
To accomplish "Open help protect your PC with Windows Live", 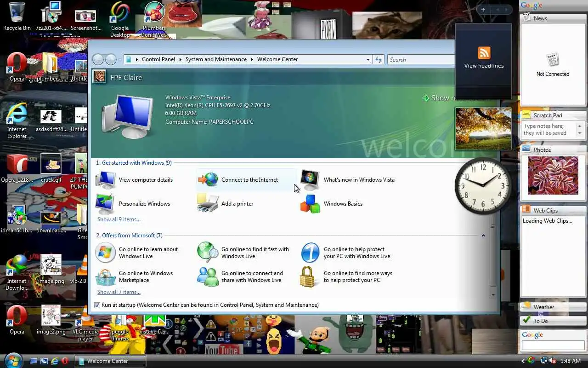I will (345, 253).
